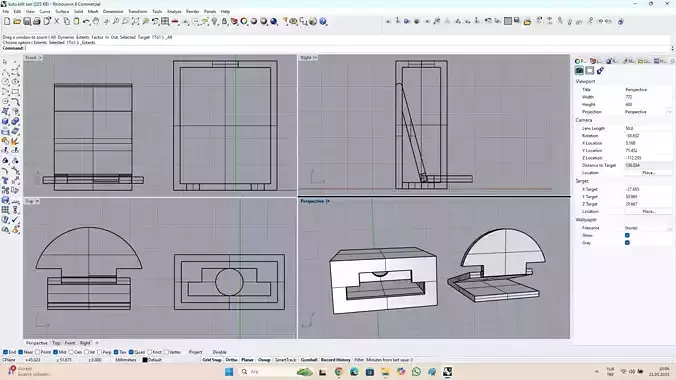Switch to the Top viewport tab
676x380 pixels.
point(56,343)
